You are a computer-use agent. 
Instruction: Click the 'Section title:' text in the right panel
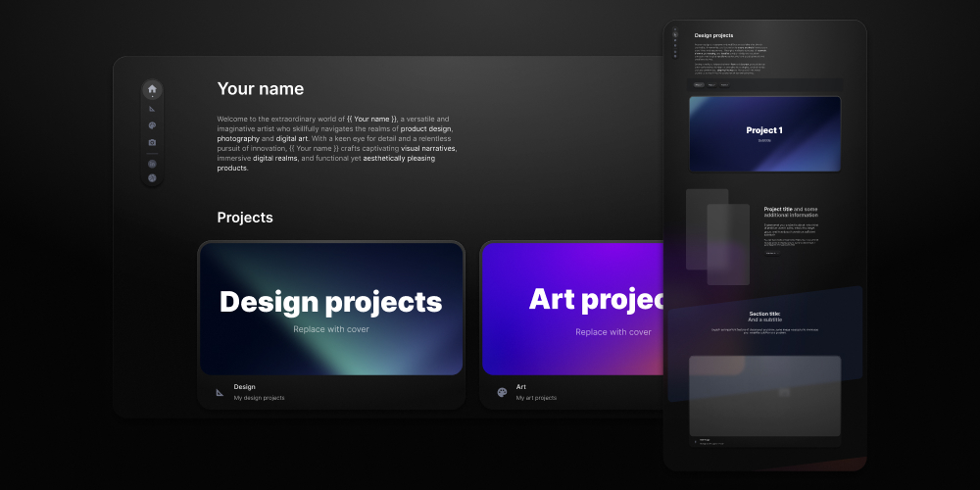(x=765, y=314)
